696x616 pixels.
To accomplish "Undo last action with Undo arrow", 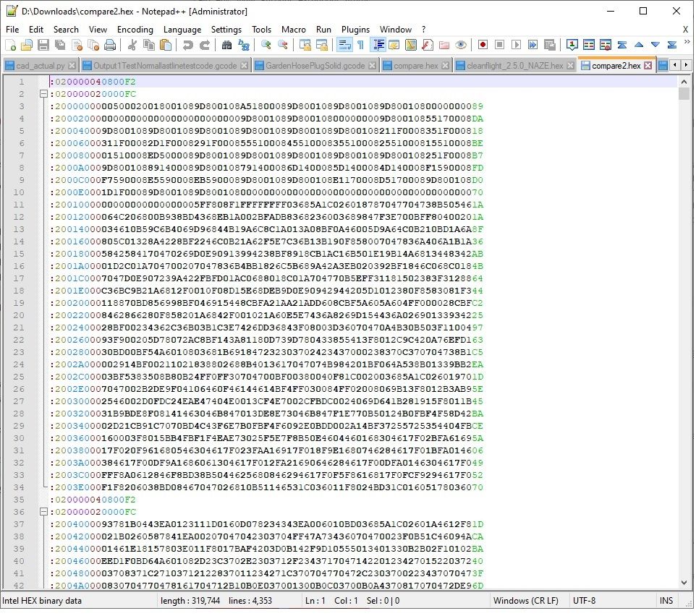I will (x=187, y=45).
